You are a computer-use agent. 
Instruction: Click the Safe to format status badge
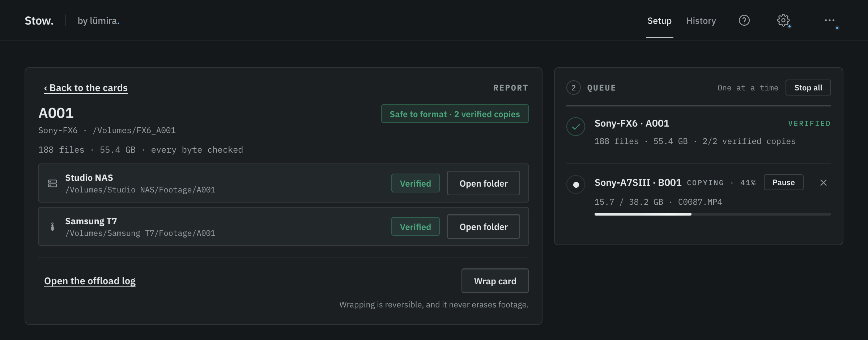click(455, 114)
